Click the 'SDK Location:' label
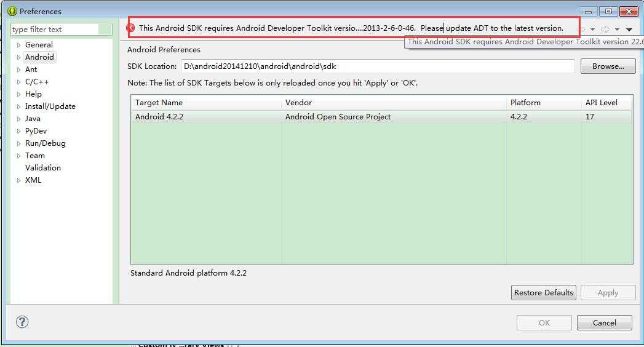The width and height of the screenshot is (644, 347). (152, 66)
